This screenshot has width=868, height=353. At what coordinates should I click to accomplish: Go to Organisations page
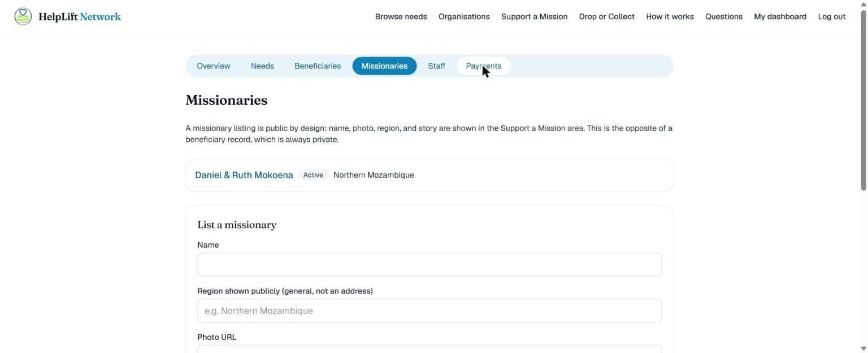tap(464, 16)
